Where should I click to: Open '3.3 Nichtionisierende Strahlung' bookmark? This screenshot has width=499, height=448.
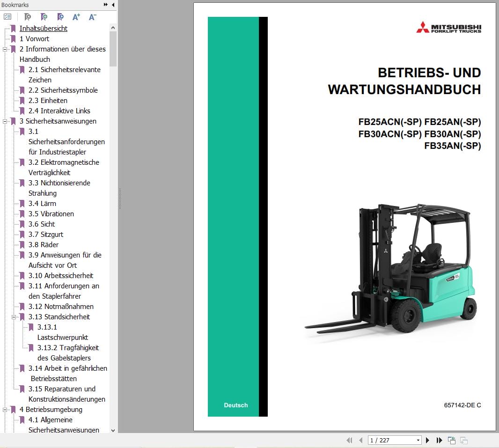tap(59, 188)
